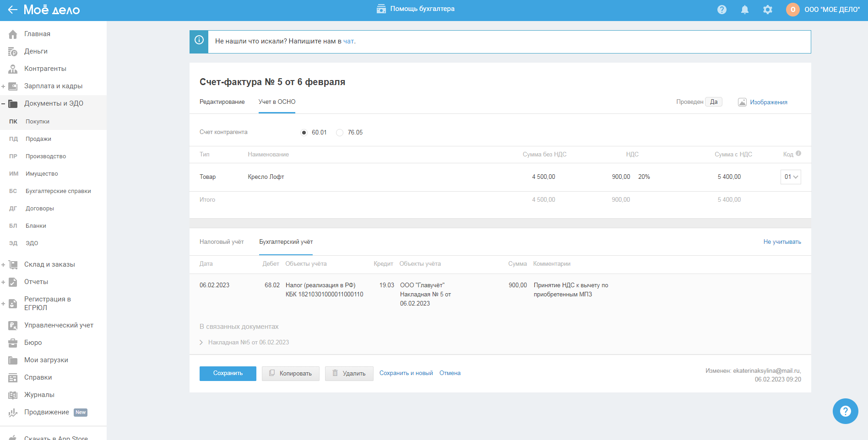The image size is (868, 440).
Task: Click the info icon next to Код
Action: point(798,154)
